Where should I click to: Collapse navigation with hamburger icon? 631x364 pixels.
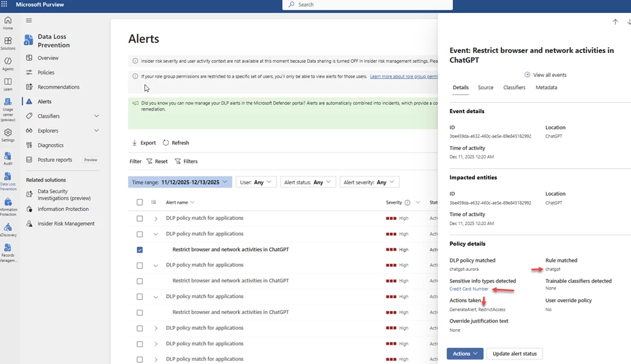pyautogui.click(x=28, y=21)
